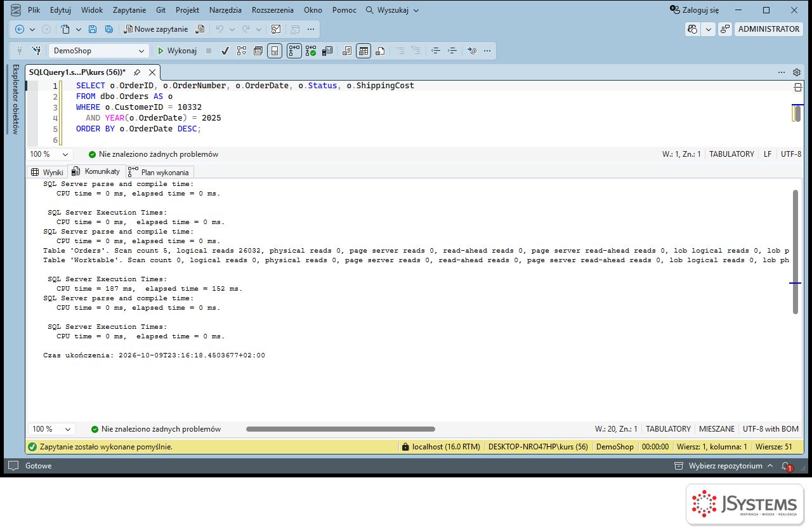
Task: Open the Zapytanie menu
Action: (x=129, y=10)
